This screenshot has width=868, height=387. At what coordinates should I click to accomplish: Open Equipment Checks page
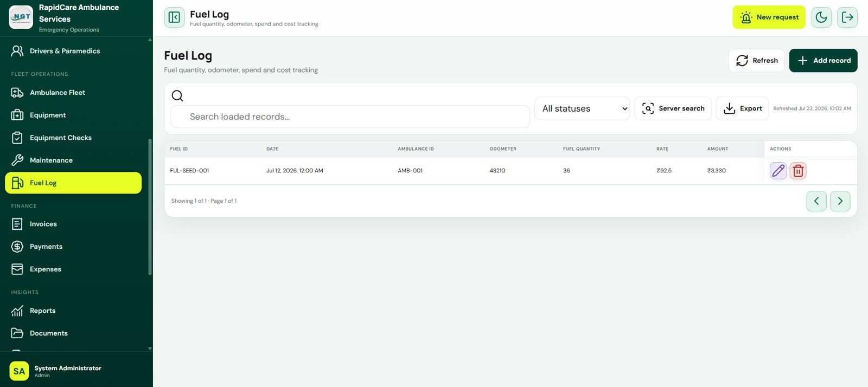73,138
